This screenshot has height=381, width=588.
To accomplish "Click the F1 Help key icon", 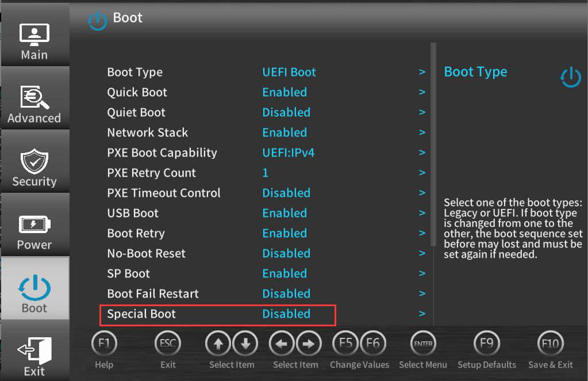I will pyautogui.click(x=104, y=344).
